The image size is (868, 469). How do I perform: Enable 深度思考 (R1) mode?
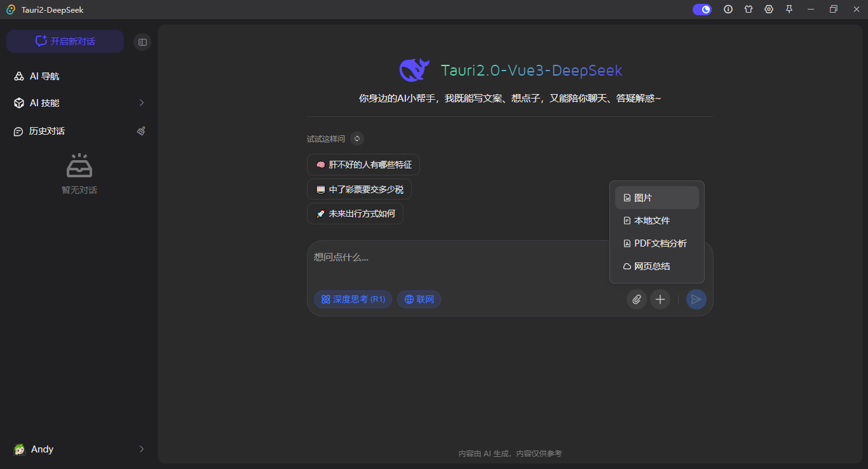point(353,299)
